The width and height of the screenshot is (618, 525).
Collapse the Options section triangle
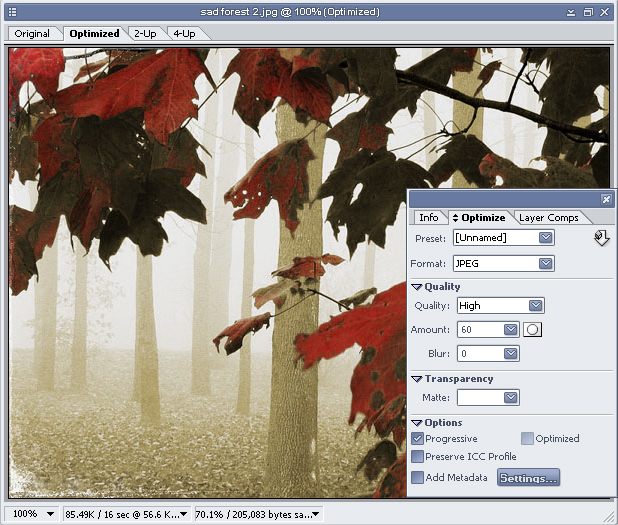[417, 423]
